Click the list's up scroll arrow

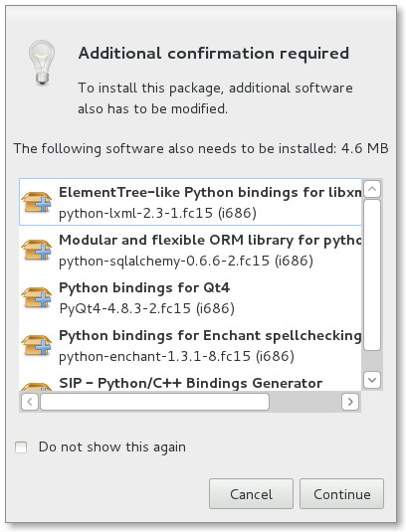(372, 189)
